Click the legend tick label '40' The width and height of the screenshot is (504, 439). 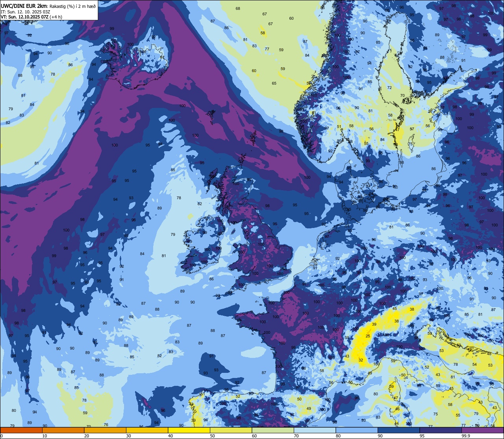(x=170, y=436)
